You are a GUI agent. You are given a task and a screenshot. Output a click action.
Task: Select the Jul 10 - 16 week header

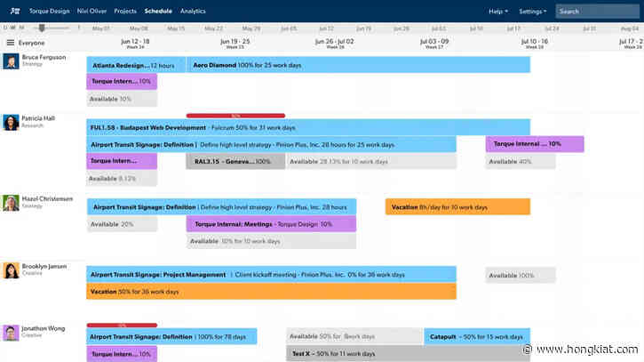[x=535, y=44]
